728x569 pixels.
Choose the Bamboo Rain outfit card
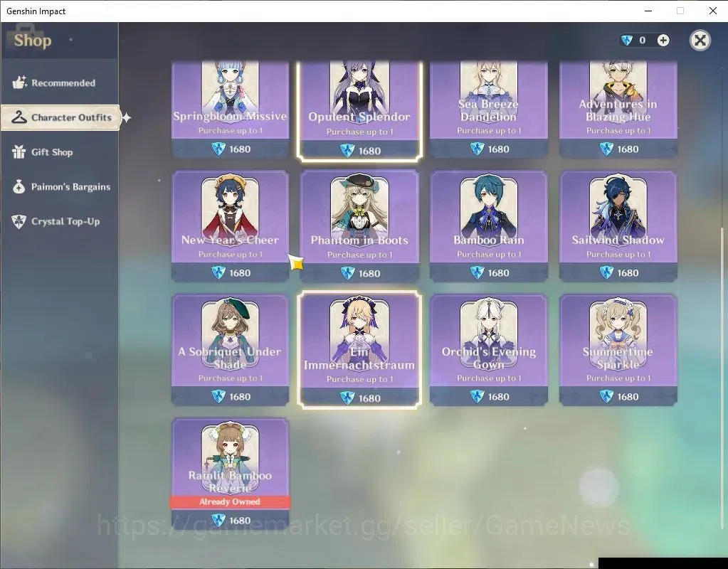(x=489, y=226)
